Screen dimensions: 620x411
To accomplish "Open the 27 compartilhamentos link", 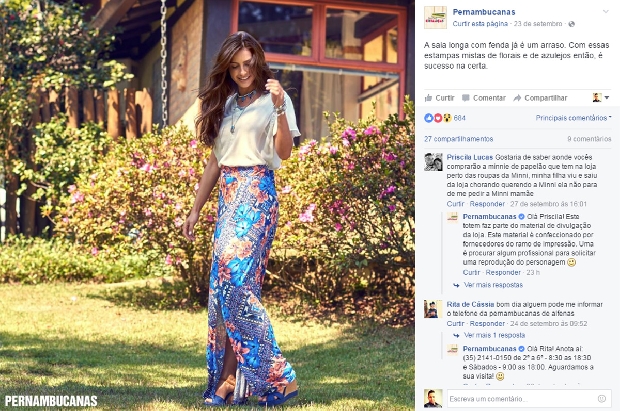I will click(459, 139).
